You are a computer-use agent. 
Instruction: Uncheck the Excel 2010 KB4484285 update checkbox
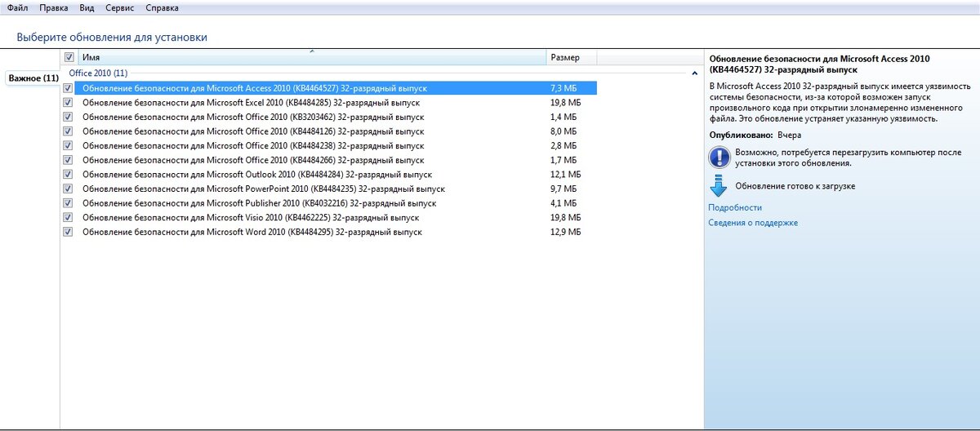tap(68, 102)
